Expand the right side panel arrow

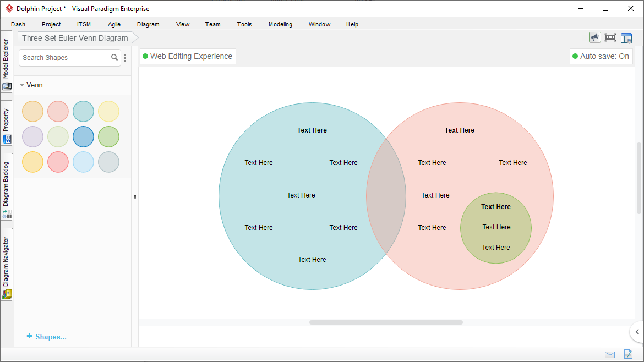click(637, 332)
